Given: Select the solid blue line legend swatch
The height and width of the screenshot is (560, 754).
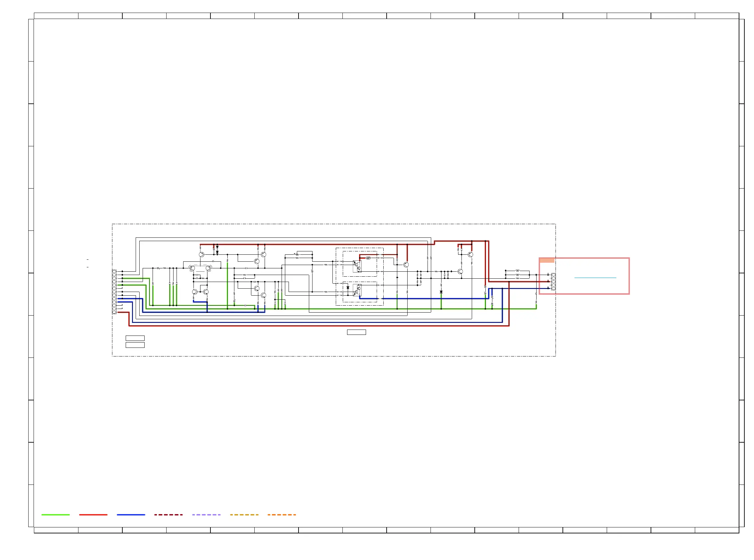Looking at the screenshot, I should coord(131,514).
